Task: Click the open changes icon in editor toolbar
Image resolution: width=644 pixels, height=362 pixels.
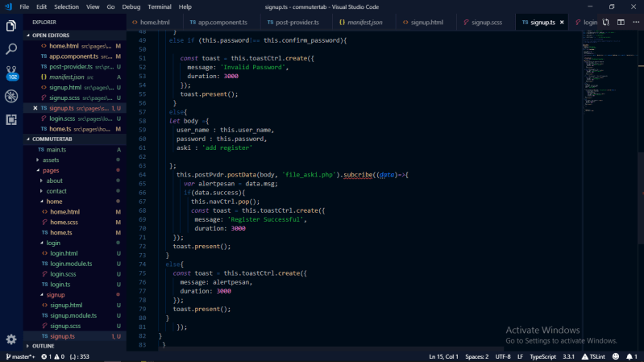Action: point(606,23)
